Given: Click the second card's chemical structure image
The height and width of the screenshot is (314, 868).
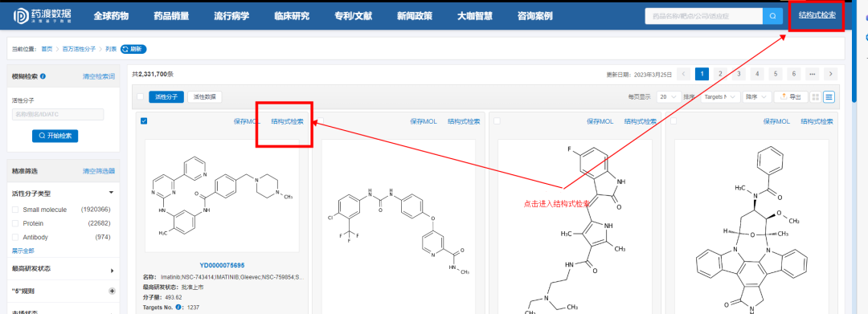Looking at the screenshot, I should pos(399,226).
